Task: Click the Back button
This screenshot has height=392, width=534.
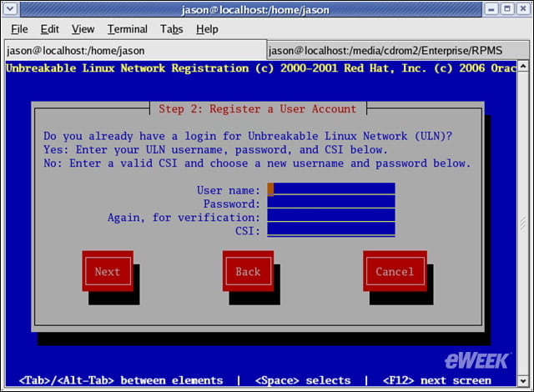Action: (249, 271)
